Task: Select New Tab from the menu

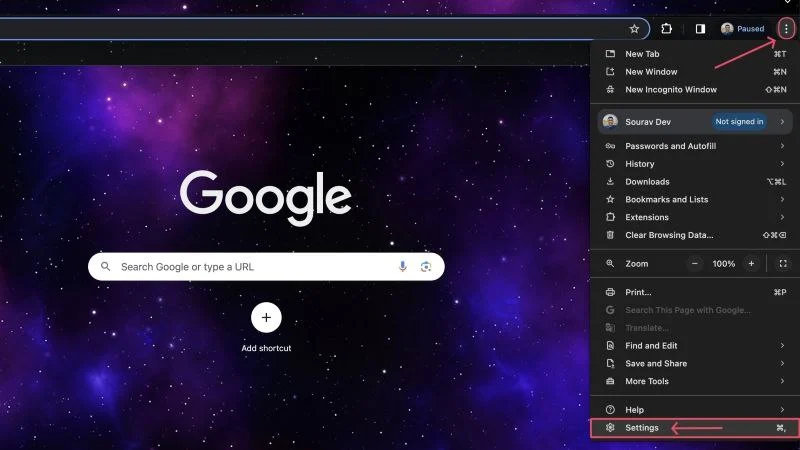Action: (x=695, y=54)
